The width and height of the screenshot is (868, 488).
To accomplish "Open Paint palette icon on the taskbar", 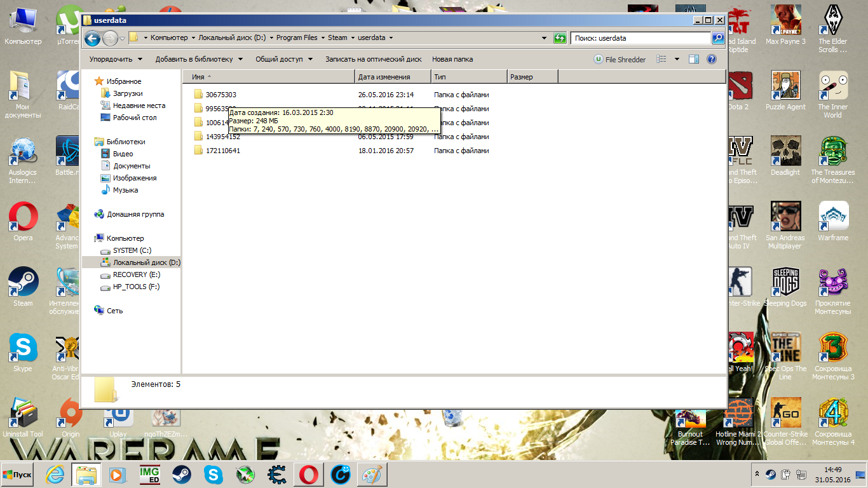I will coord(372,475).
